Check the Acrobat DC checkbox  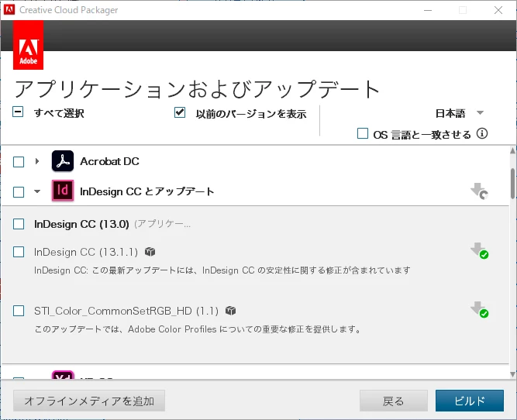pyautogui.click(x=19, y=162)
